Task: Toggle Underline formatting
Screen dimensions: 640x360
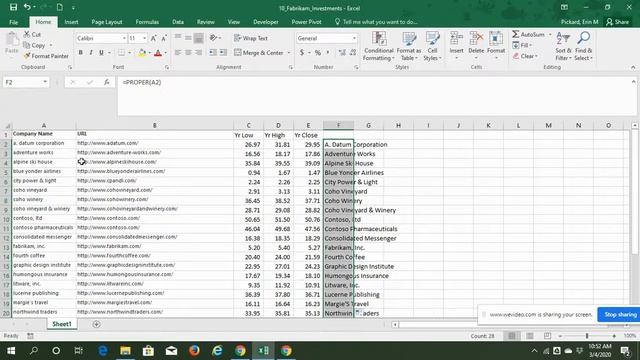Action: click(101, 53)
